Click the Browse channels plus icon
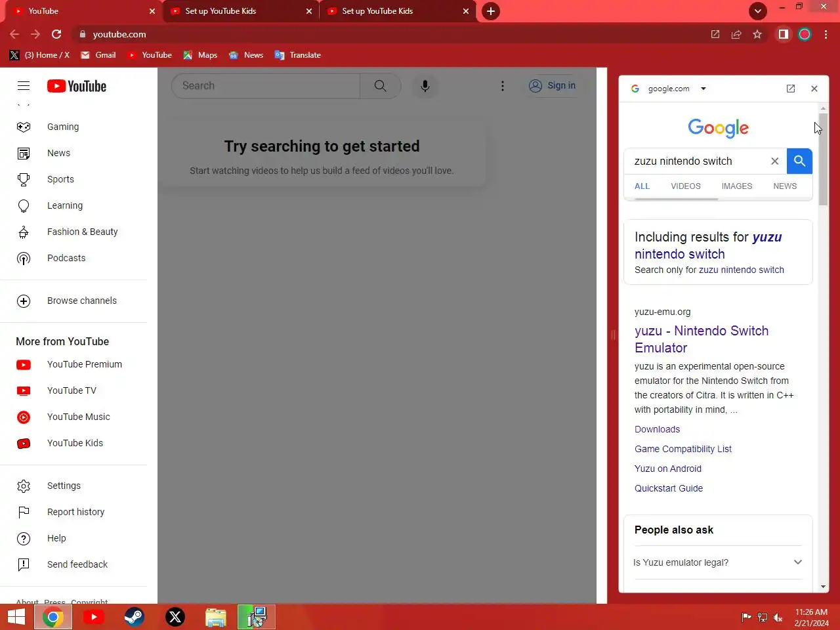The image size is (840, 630). click(x=24, y=301)
